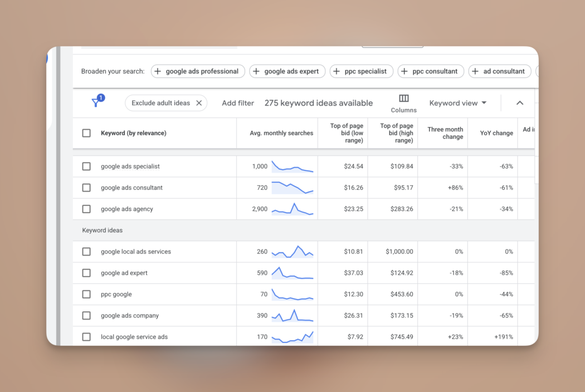The width and height of the screenshot is (585, 392).
Task: Toggle the select-all keywords header checkbox
Action: tap(86, 133)
